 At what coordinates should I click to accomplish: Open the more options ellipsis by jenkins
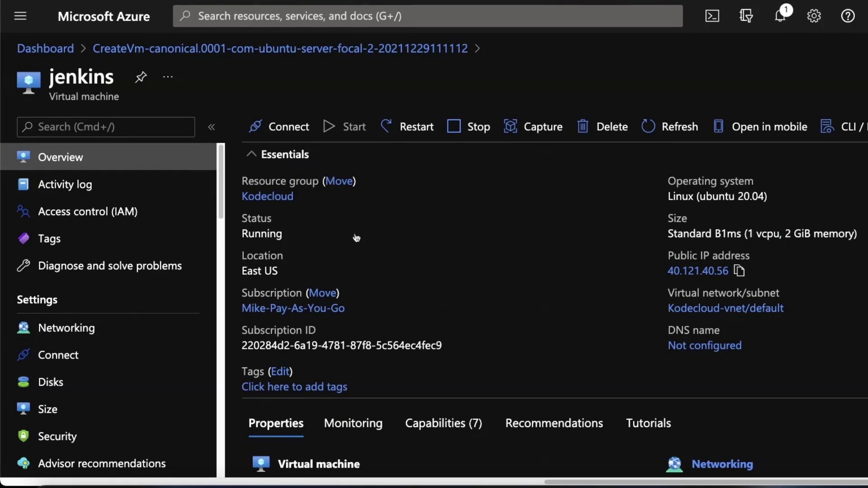[168, 77]
